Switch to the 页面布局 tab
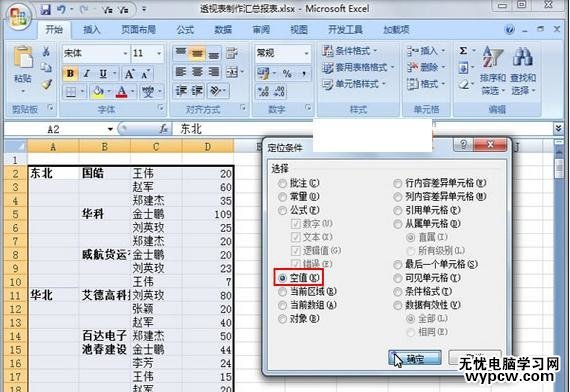The height and width of the screenshot is (392, 570). tap(138, 29)
